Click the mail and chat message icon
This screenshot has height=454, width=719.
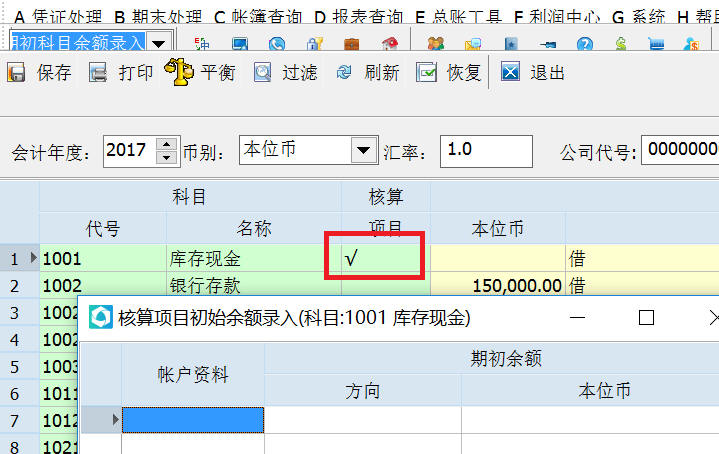tap(473, 44)
